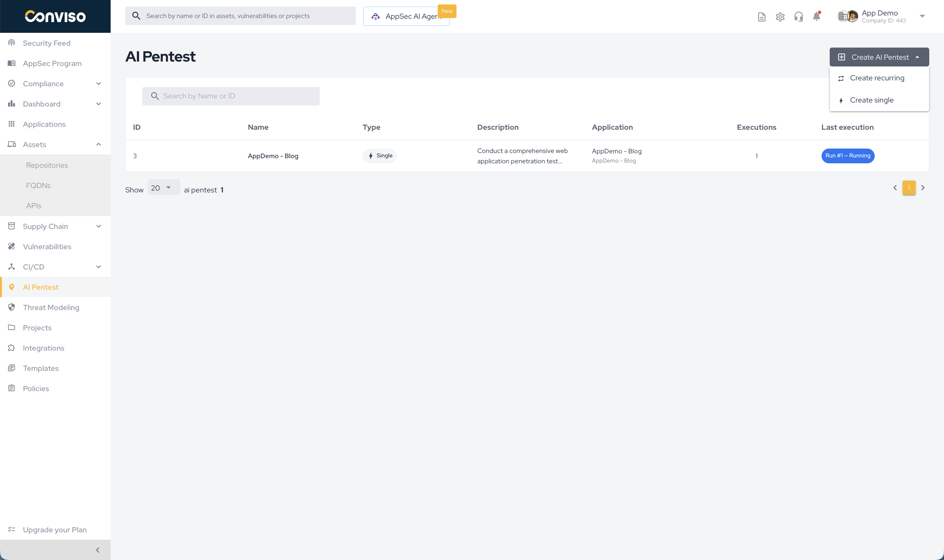
Task: Click the user avatar picture
Action: click(852, 16)
